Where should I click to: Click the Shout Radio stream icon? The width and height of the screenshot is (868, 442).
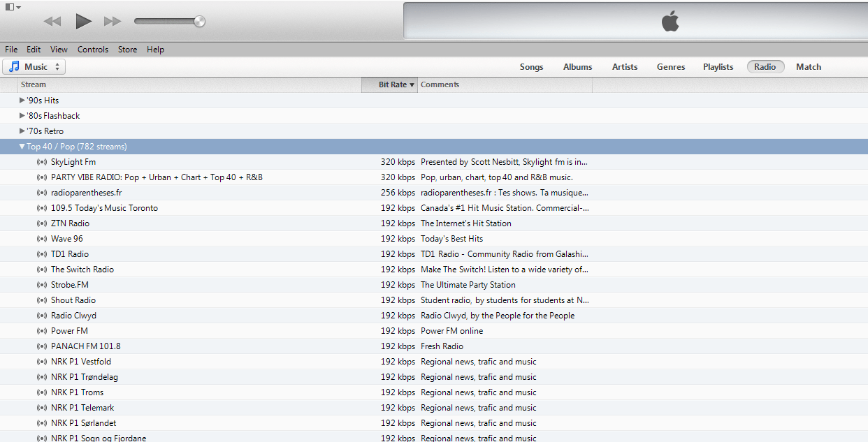click(42, 300)
